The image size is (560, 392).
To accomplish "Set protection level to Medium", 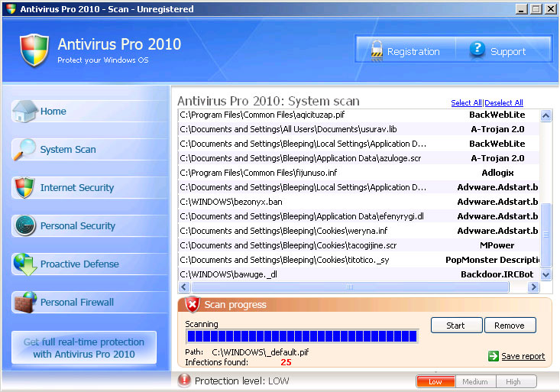I will coord(474,381).
